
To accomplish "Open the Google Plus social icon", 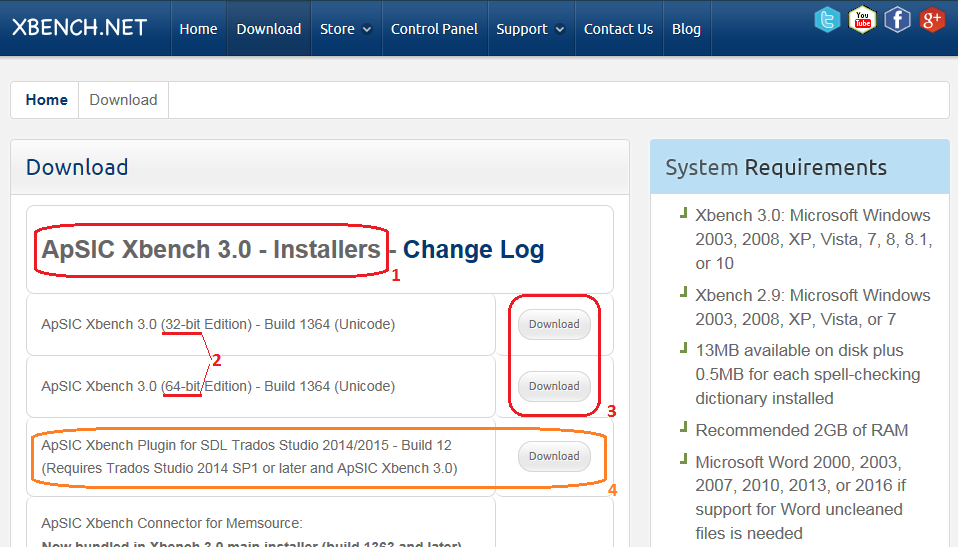I will pyautogui.click(x=932, y=20).
